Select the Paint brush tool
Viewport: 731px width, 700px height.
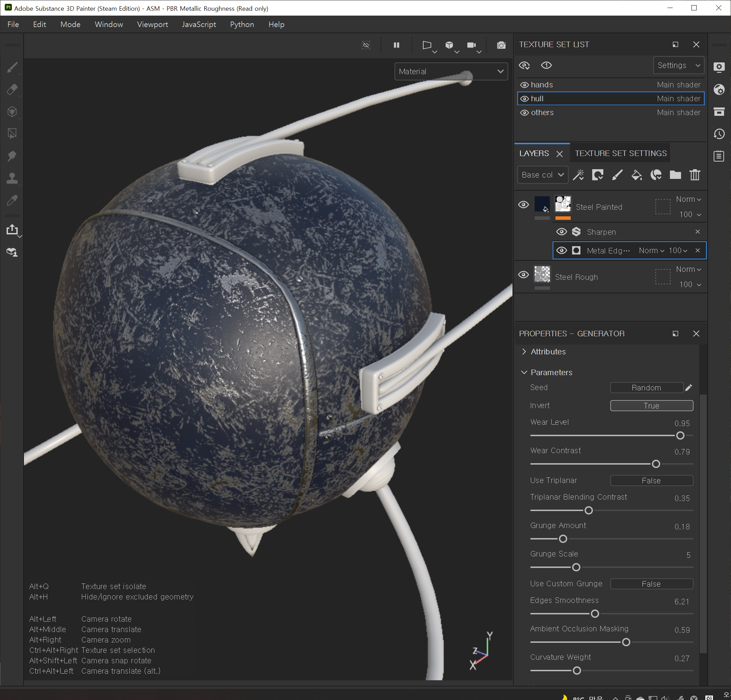tap(12, 68)
